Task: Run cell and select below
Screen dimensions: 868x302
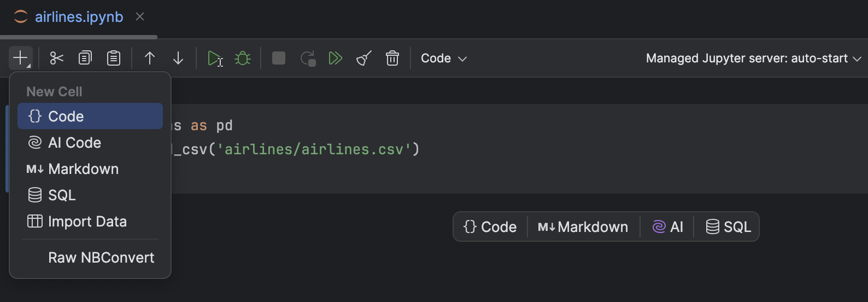Action: click(x=215, y=58)
